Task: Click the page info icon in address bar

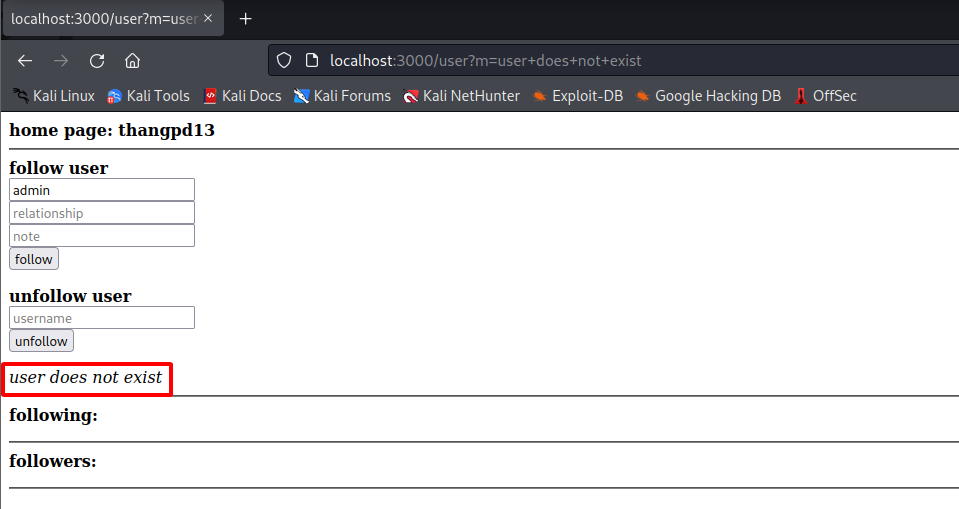Action: tap(311, 60)
